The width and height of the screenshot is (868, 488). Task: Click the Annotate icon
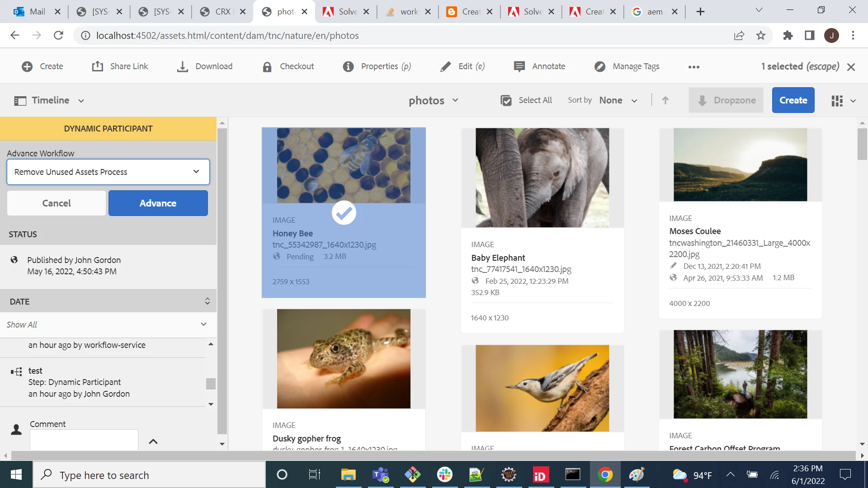coord(519,66)
